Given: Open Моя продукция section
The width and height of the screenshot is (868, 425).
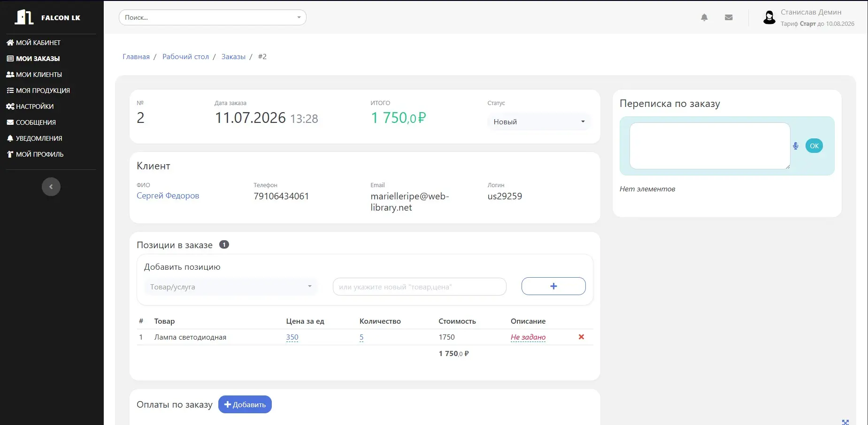Looking at the screenshot, I should tap(38, 91).
